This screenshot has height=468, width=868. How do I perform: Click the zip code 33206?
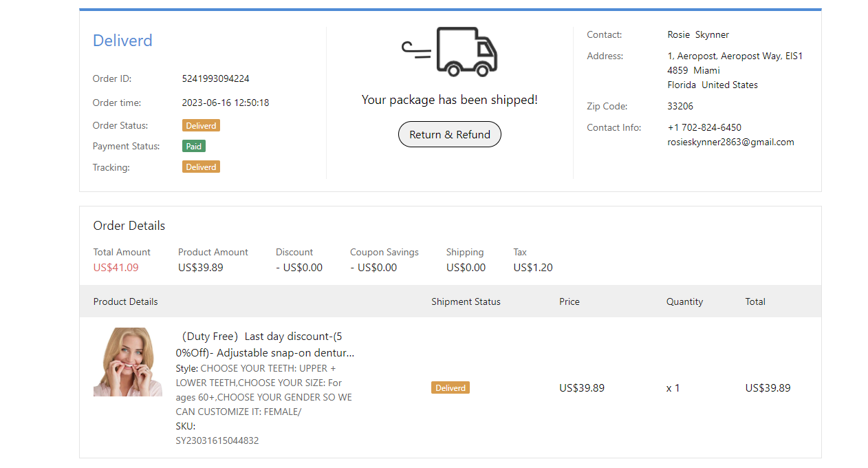click(680, 106)
